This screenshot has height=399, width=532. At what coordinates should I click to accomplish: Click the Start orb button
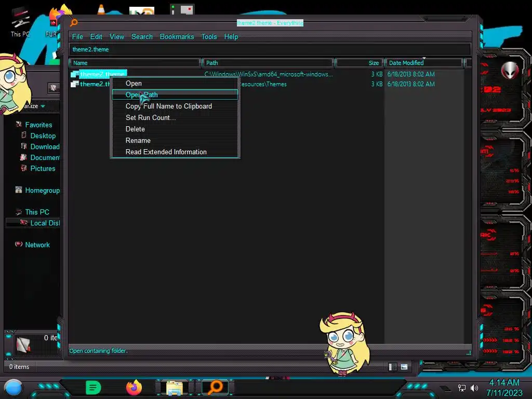[14, 388]
